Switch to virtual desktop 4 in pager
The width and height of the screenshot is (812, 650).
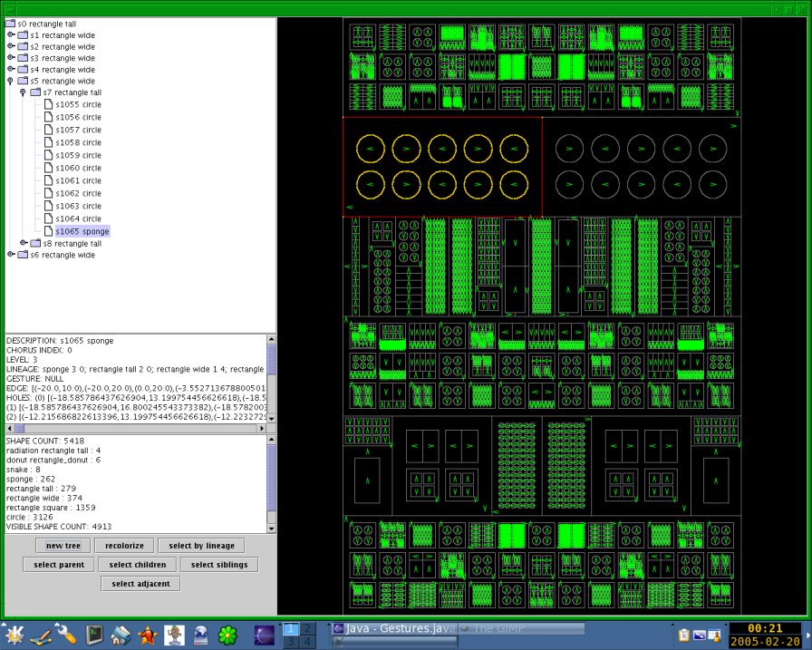[308, 642]
